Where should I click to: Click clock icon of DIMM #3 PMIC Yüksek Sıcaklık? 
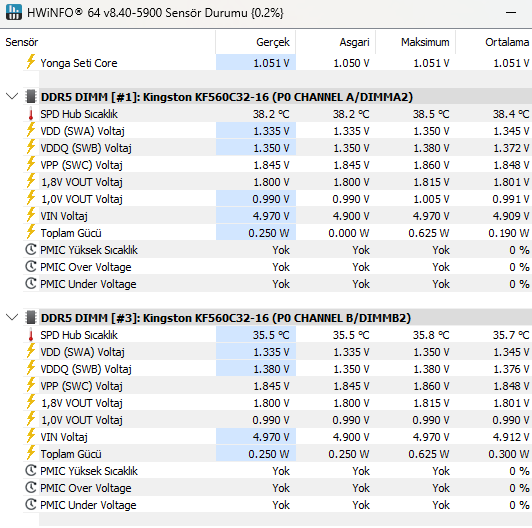31,471
